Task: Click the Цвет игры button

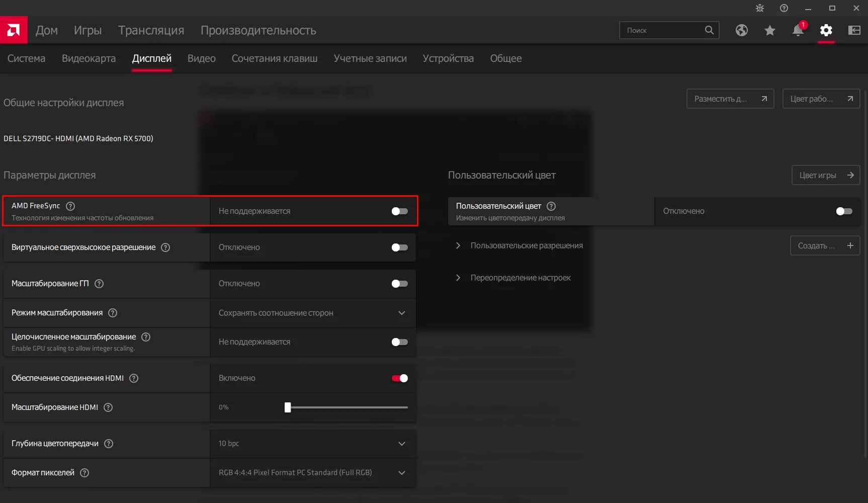Action: coord(826,175)
